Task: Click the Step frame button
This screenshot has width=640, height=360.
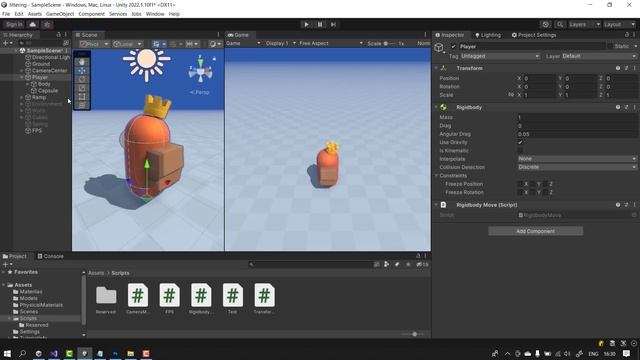Action: coord(333,24)
